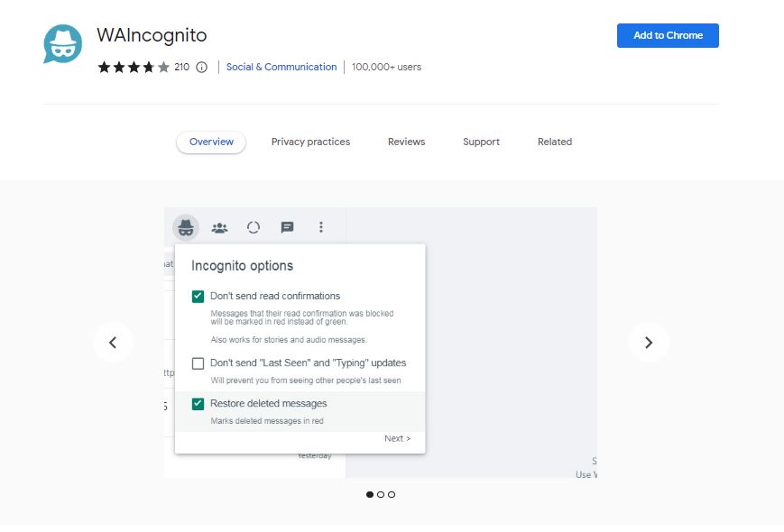Switch to the Reviews tab
The height and width of the screenshot is (532, 784).
407,142
